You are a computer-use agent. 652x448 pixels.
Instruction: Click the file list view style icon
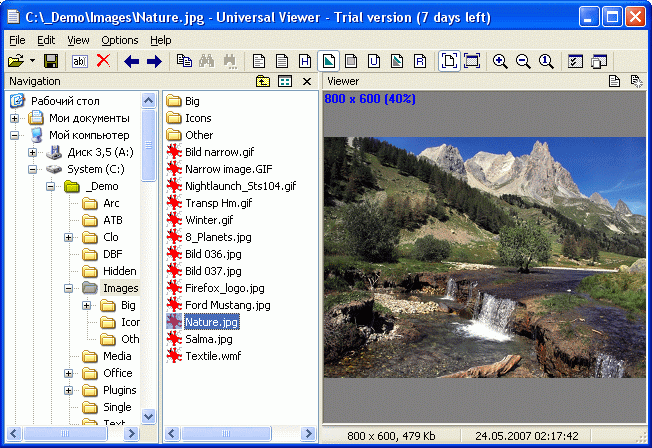[285, 81]
